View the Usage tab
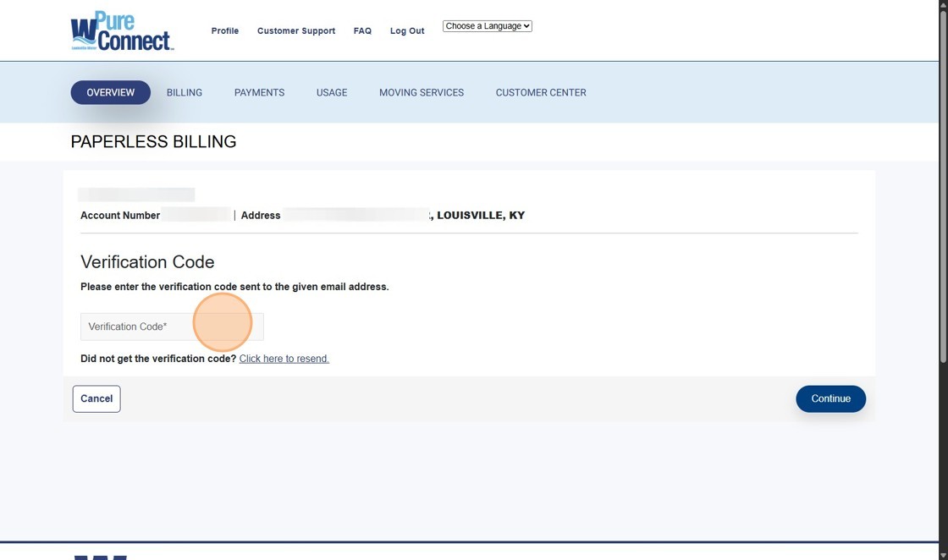The image size is (948, 560). 332,92
